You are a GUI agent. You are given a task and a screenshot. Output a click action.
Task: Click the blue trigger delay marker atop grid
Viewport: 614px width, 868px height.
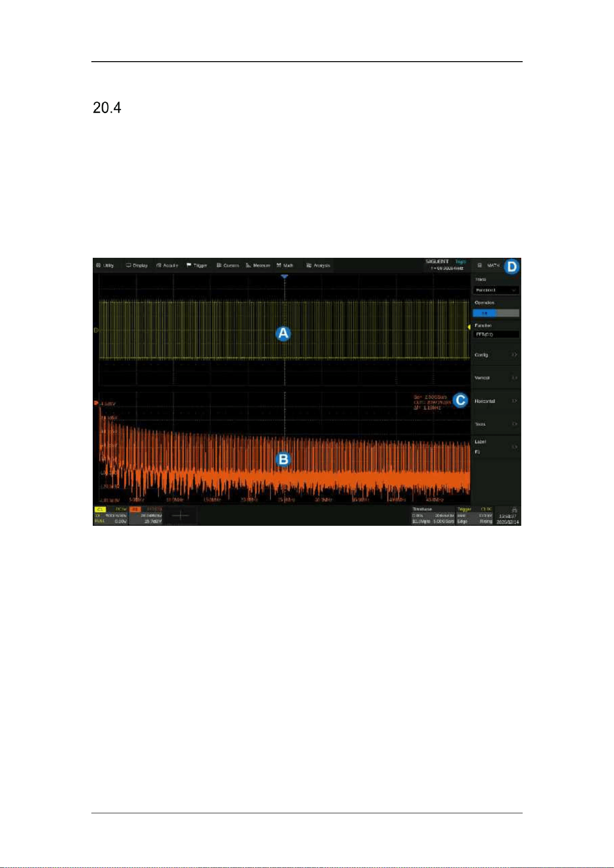(284, 276)
